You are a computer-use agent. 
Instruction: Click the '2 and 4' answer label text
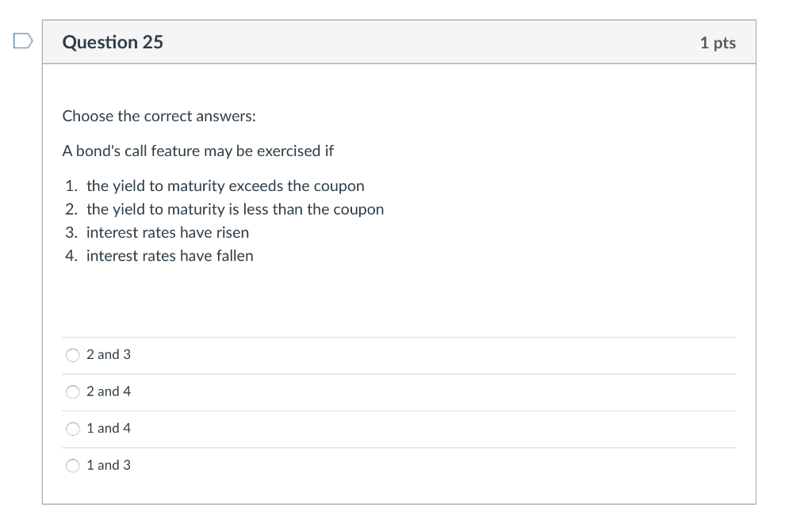click(x=109, y=391)
